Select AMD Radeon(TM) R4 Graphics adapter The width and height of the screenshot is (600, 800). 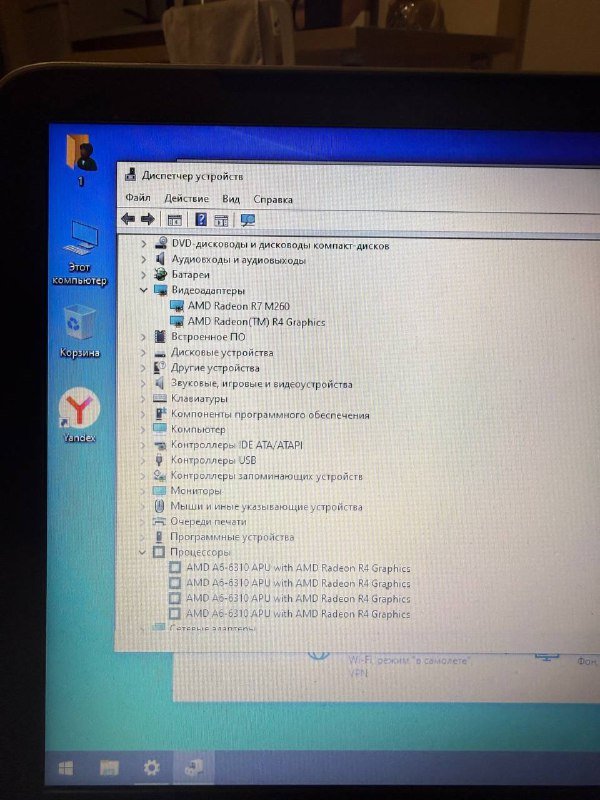256,322
